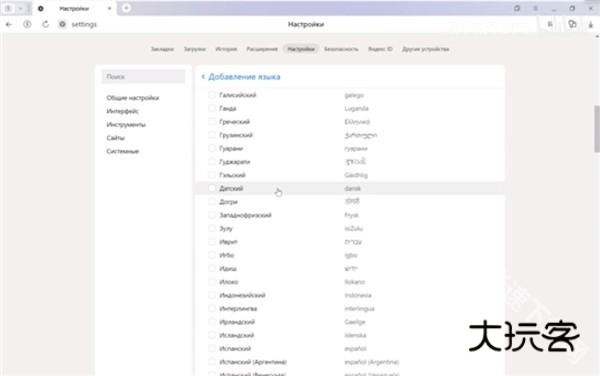
Task: Select the Илоко language row text
Action: pos(229,282)
